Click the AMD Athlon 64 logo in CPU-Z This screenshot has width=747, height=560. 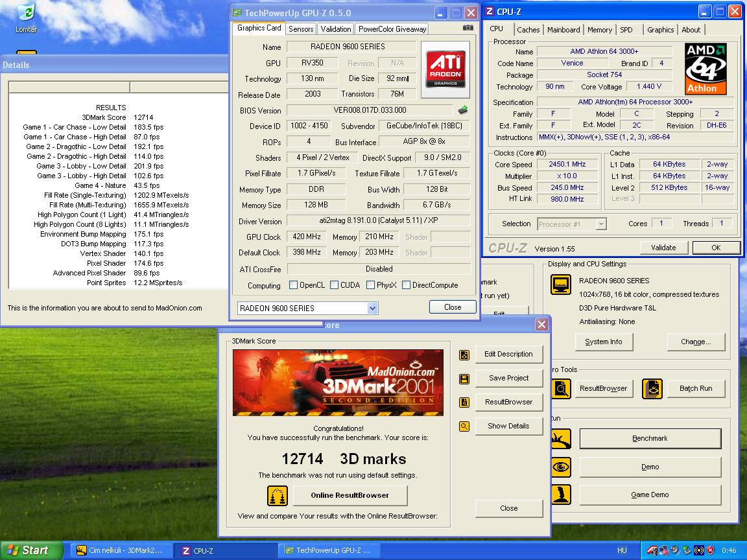click(x=705, y=69)
